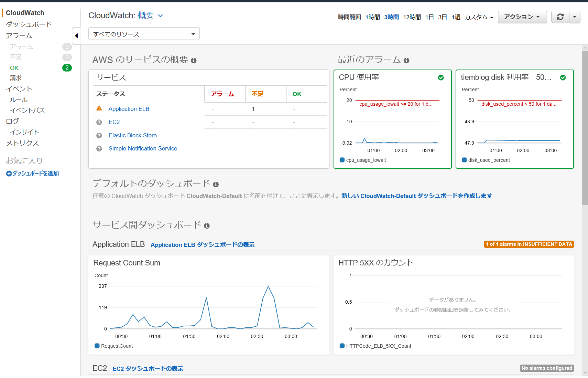Toggle the RequestCount legend marker

97,346
